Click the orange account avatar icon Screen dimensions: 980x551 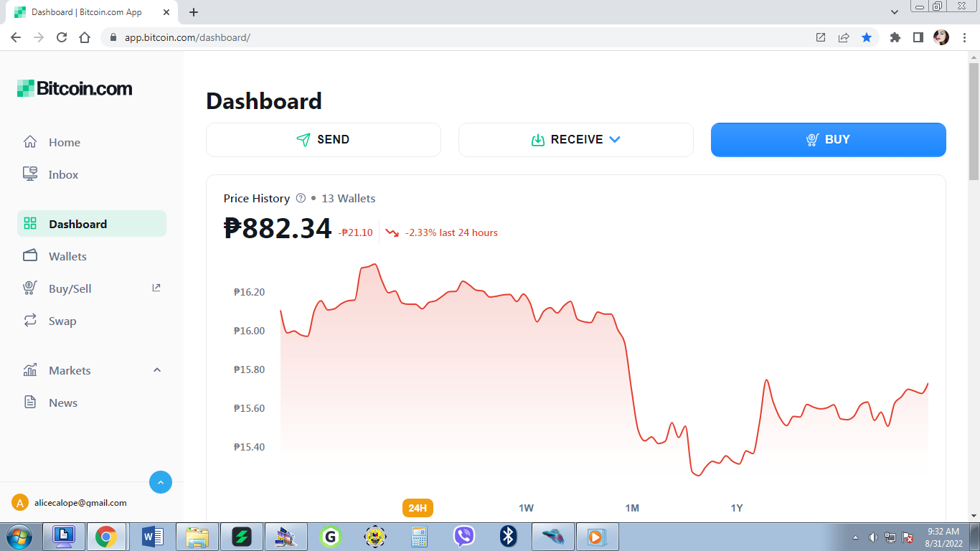pyautogui.click(x=20, y=503)
